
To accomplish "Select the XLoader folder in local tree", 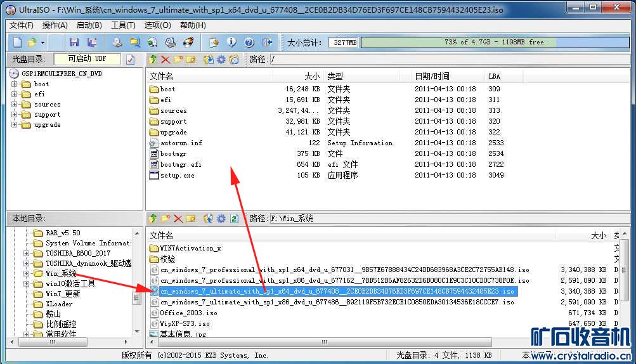I will 59,304.
